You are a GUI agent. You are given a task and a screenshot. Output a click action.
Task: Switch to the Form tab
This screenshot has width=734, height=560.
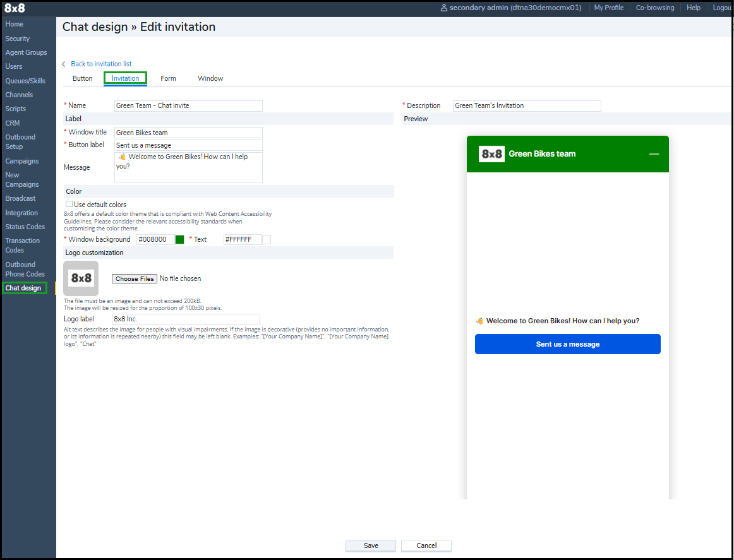(168, 78)
